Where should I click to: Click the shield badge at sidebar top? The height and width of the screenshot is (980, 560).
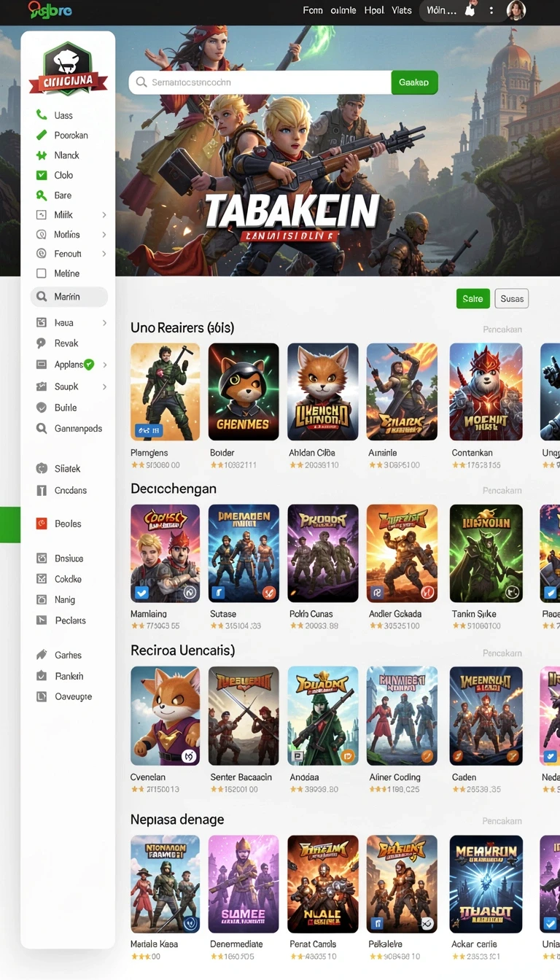(x=68, y=69)
